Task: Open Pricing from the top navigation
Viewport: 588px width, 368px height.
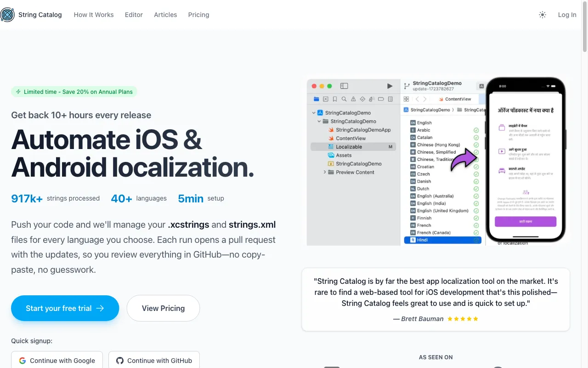Action: pos(198,15)
